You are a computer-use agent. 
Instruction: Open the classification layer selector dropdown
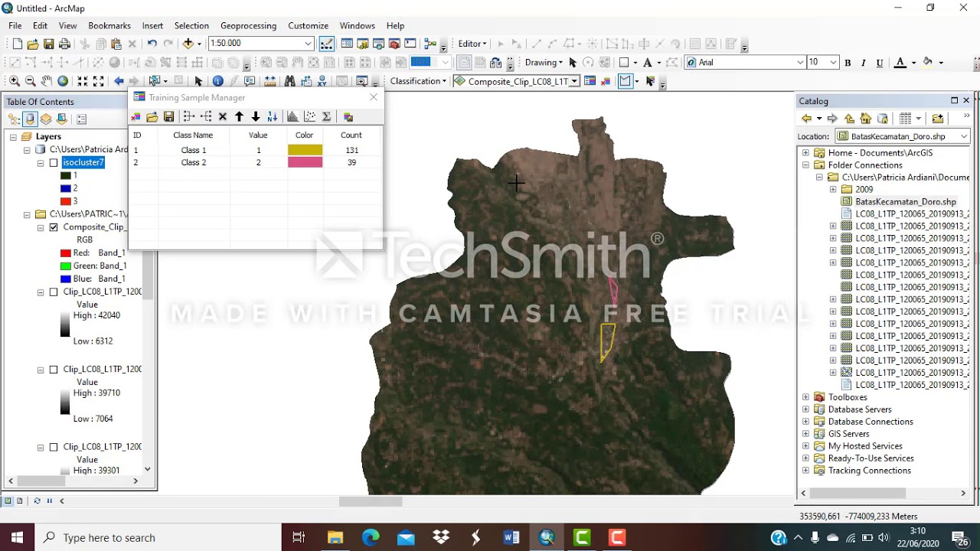574,81
